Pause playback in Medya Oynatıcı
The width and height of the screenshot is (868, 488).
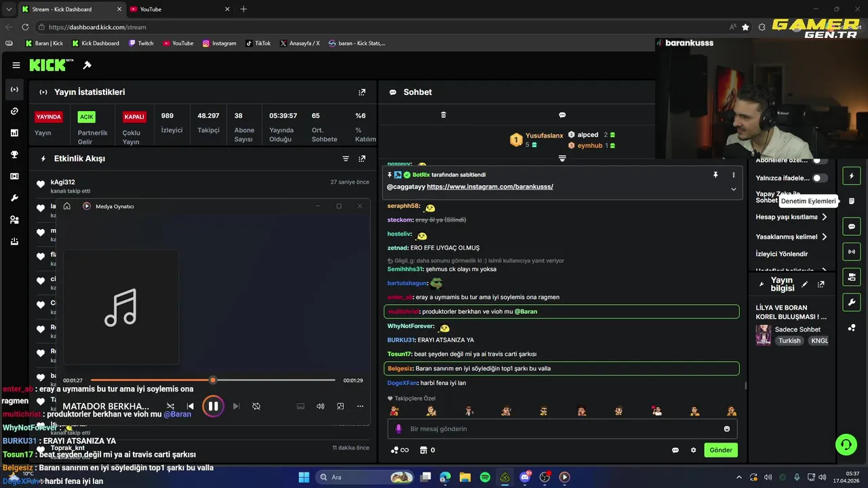coord(213,406)
